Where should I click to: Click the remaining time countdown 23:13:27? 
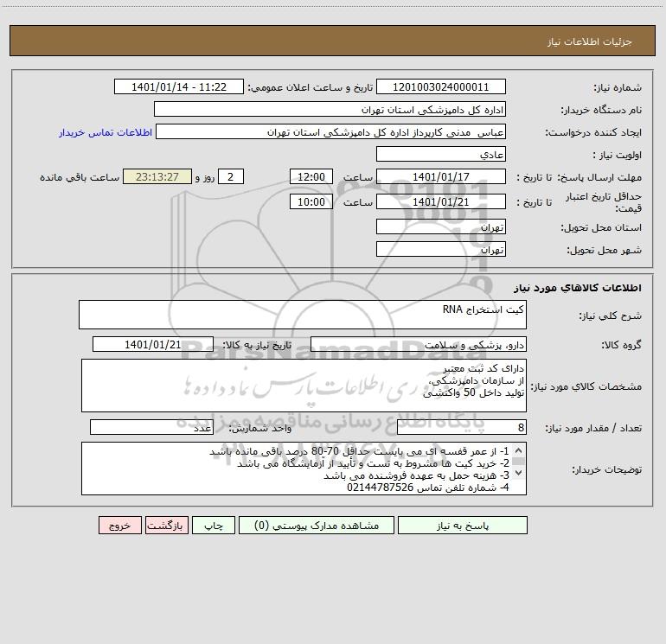click(x=157, y=176)
